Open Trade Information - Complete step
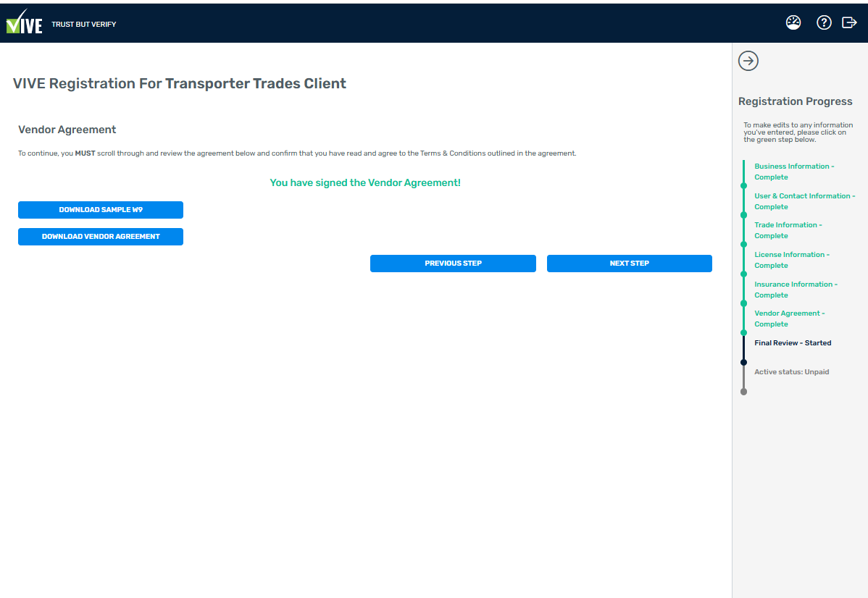The image size is (868, 598). pyautogui.click(x=788, y=230)
